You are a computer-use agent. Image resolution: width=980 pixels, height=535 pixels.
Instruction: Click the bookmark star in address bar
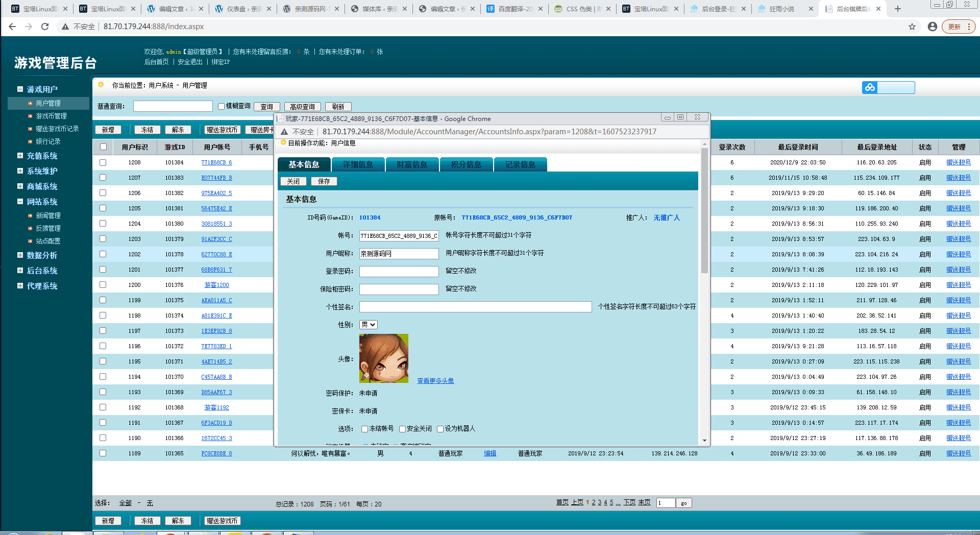(x=912, y=26)
